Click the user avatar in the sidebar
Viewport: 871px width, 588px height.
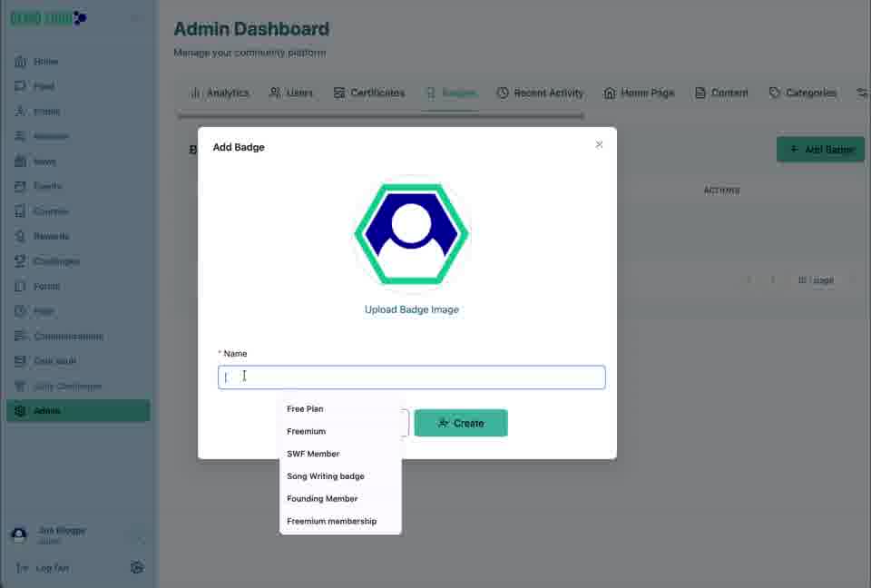[19, 535]
